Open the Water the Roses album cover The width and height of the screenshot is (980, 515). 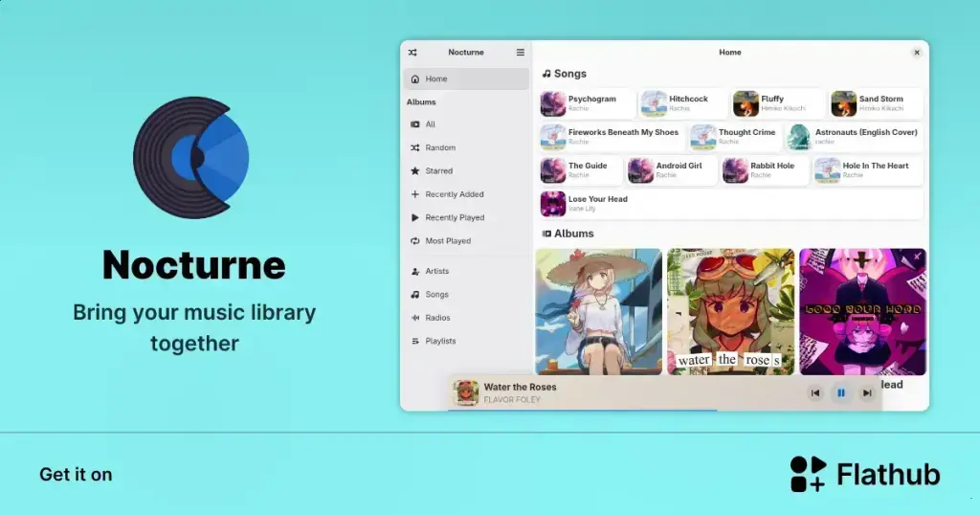pyautogui.click(x=730, y=312)
